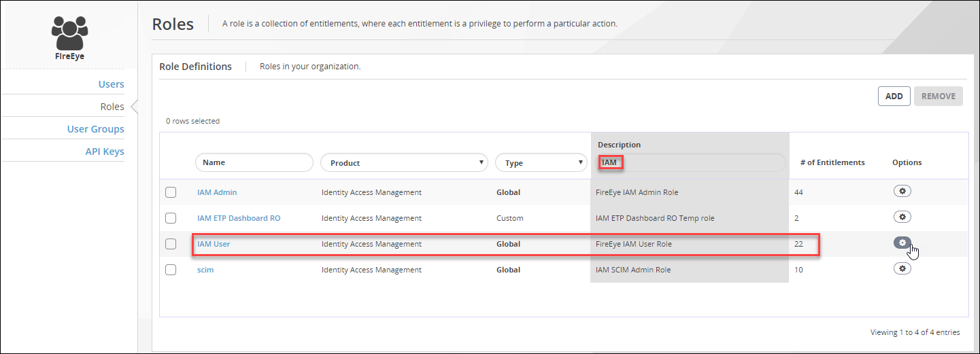
Task: Click entitlement count 44 for IAM Admin
Action: 798,192
